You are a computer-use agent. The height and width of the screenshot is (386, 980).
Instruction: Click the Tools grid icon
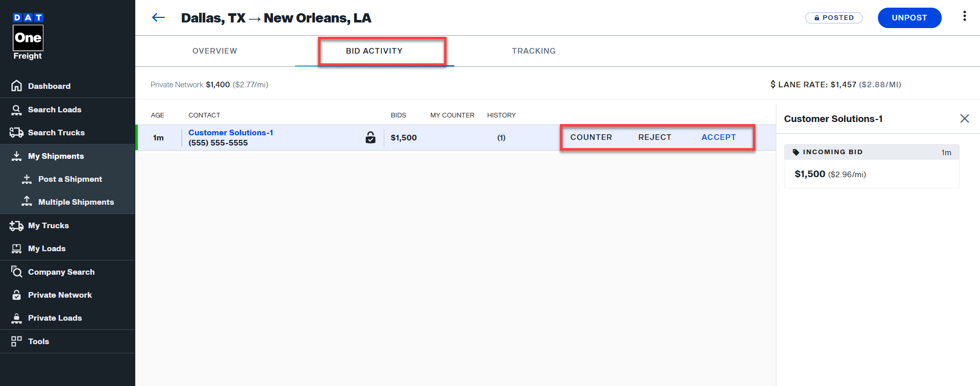click(17, 341)
